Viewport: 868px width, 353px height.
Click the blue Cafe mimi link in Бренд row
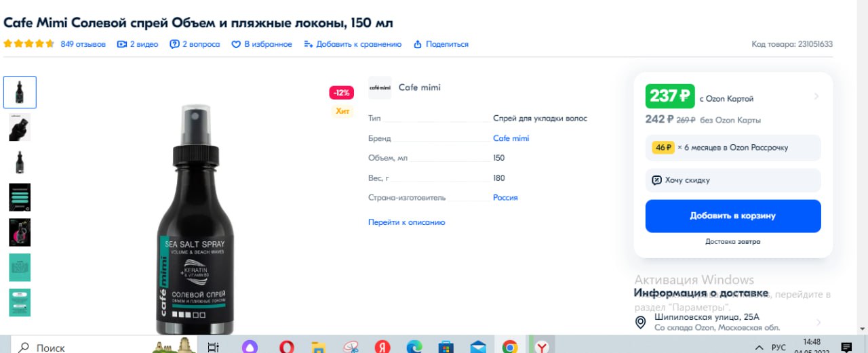click(511, 138)
